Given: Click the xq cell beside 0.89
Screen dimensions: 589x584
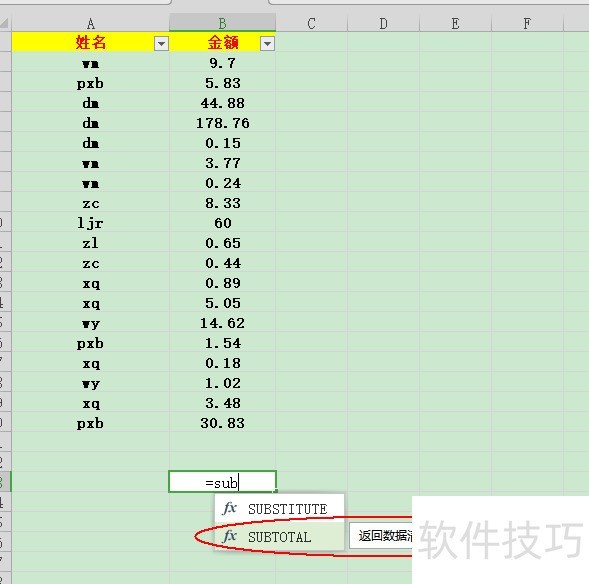Looking at the screenshot, I should (x=91, y=283).
